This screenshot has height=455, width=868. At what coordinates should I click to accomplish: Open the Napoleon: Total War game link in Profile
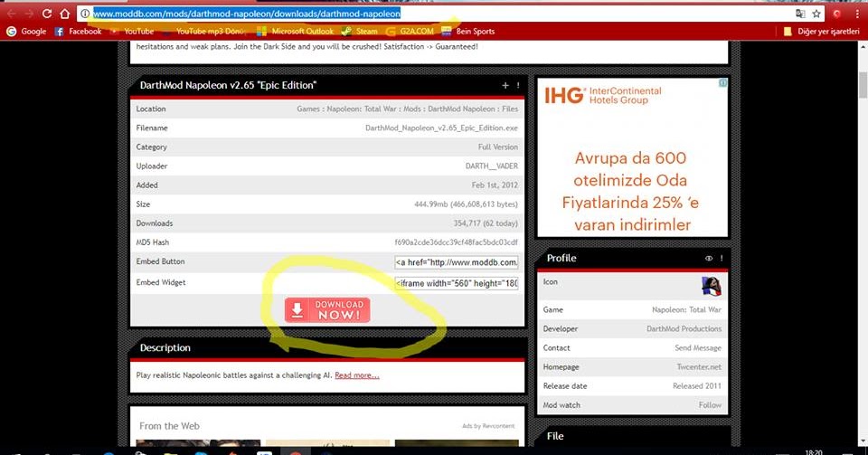686,310
